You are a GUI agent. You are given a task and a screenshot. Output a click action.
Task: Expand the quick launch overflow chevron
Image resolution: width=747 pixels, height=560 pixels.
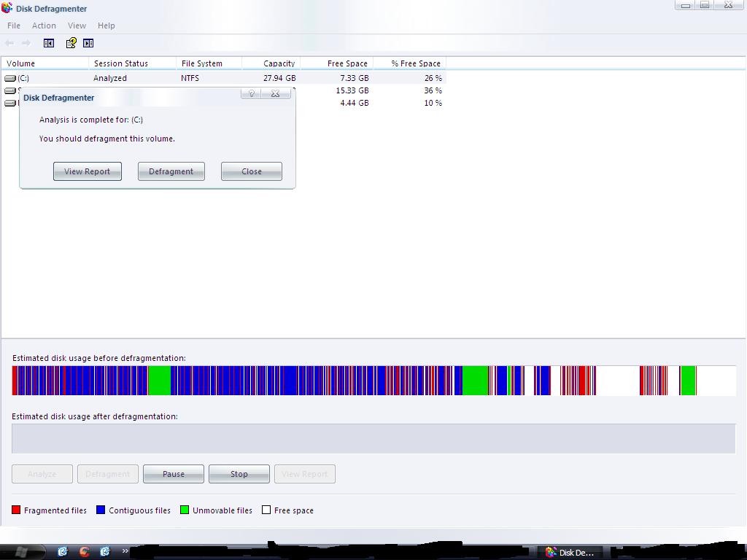coord(125,551)
